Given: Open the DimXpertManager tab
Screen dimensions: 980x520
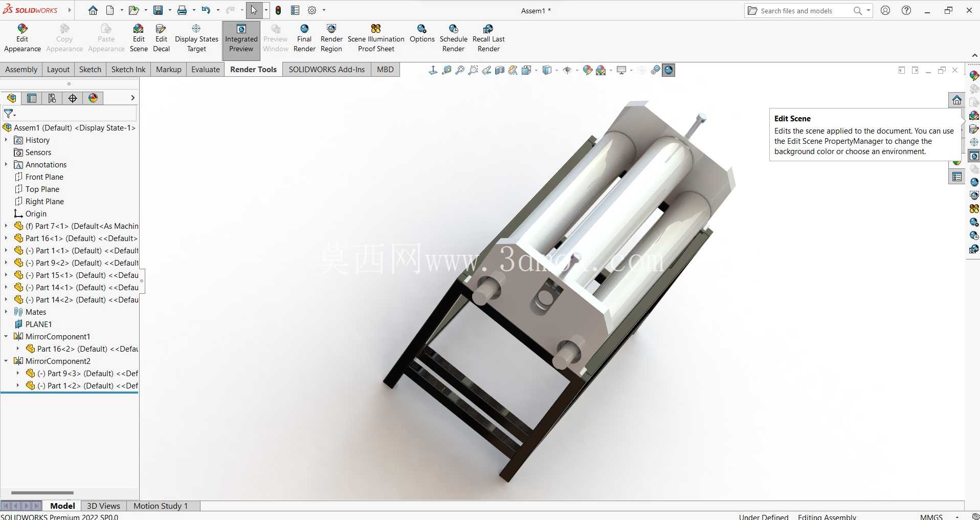Looking at the screenshot, I should [73, 98].
